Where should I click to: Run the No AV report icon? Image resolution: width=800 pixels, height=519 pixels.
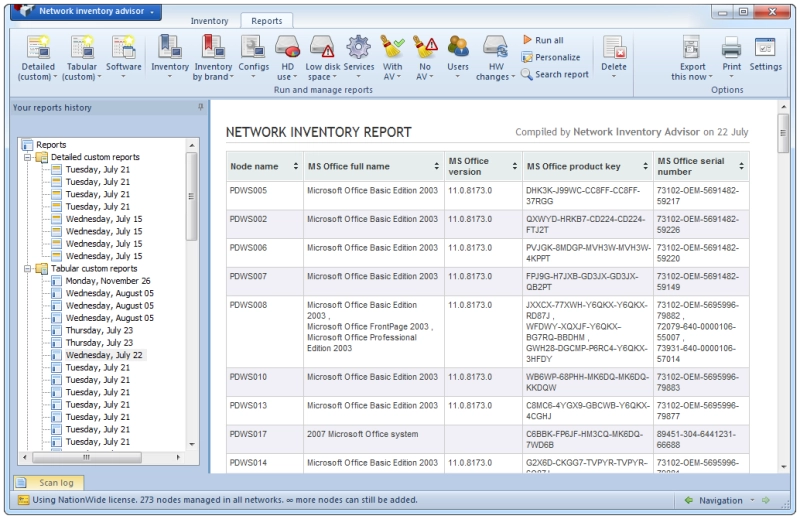tap(425, 47)
